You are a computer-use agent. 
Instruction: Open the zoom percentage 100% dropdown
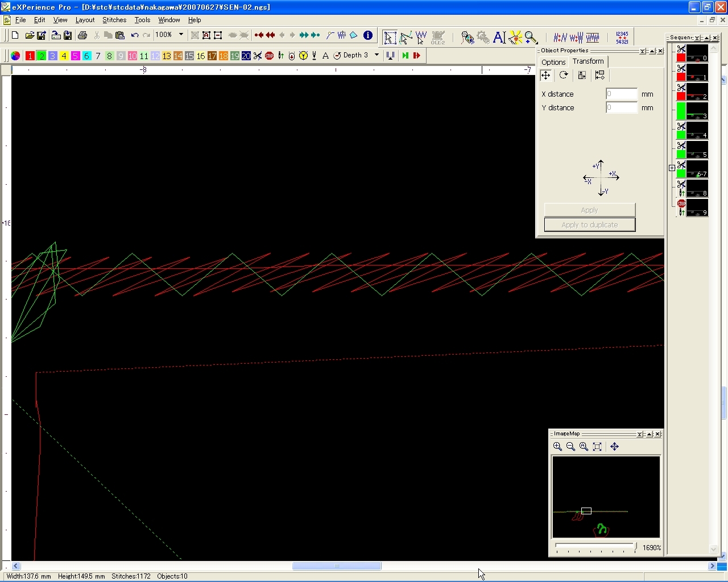tap(181, 35)
